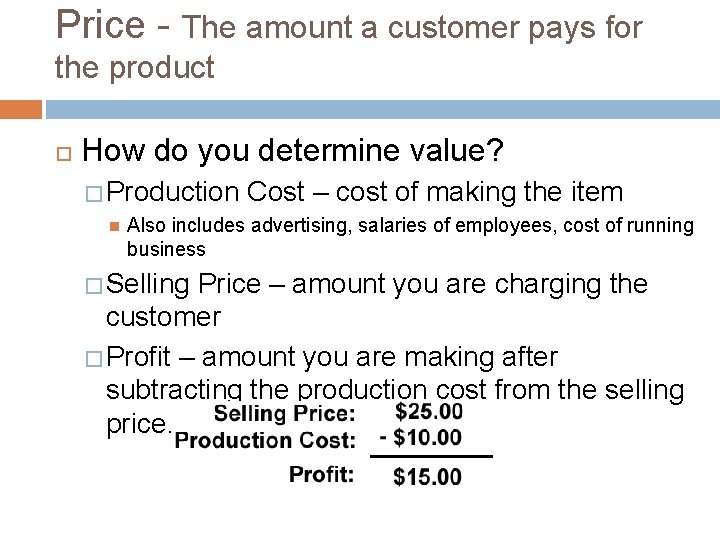Select the "- $10.00" subtraction amount

422,438
